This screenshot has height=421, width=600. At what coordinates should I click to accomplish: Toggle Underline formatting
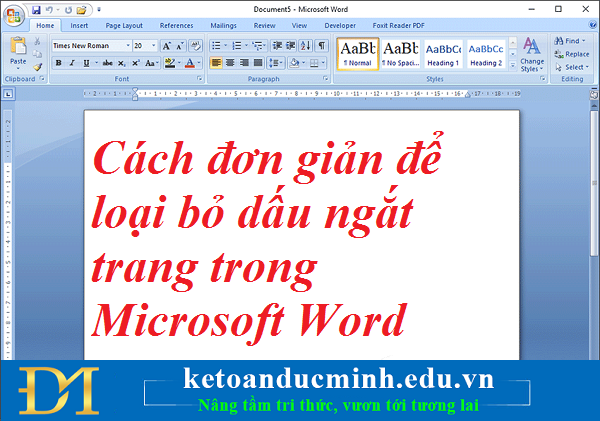click(86, 63)
